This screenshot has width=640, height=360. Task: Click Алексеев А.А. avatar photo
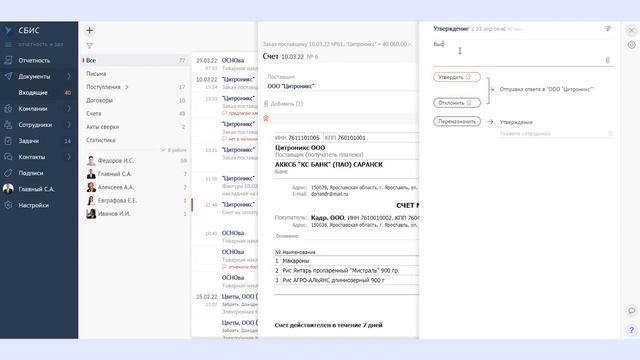click(x=91, y=187)
